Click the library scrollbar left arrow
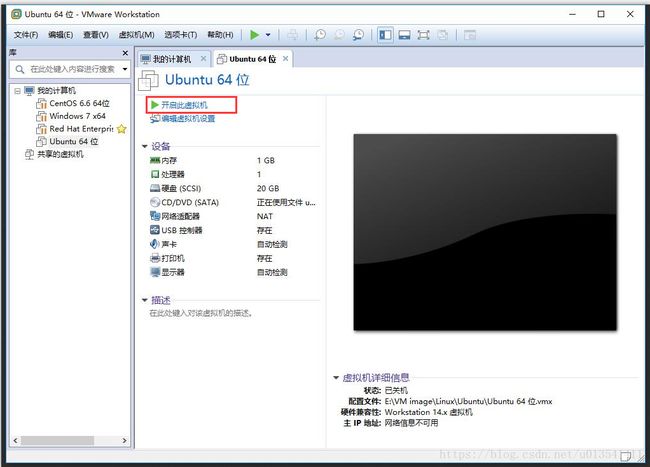 click(x=15, y=440)
